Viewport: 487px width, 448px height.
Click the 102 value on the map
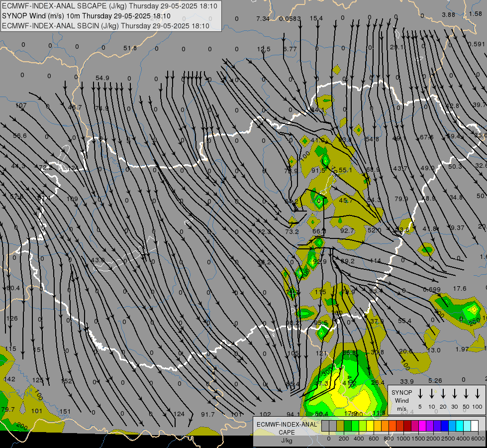tap(265, 415)
